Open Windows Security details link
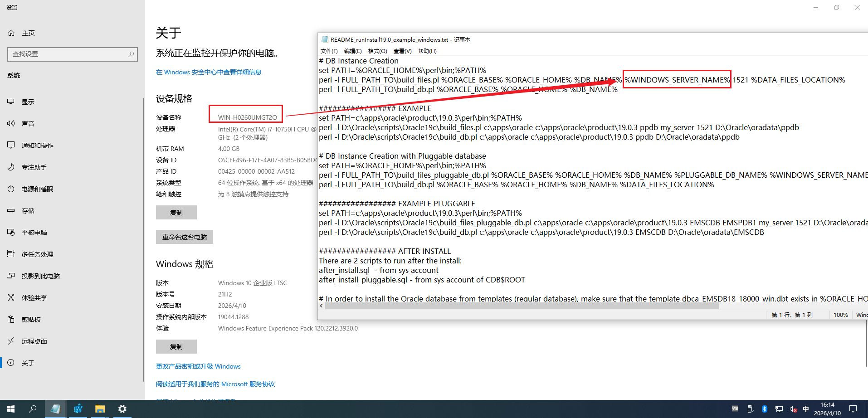Screen dimensions: 868x418 (x=209, y=72)
